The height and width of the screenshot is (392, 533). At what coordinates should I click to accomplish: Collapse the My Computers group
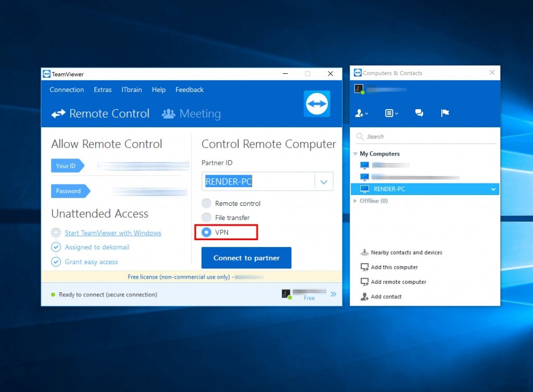pos(355,154)
